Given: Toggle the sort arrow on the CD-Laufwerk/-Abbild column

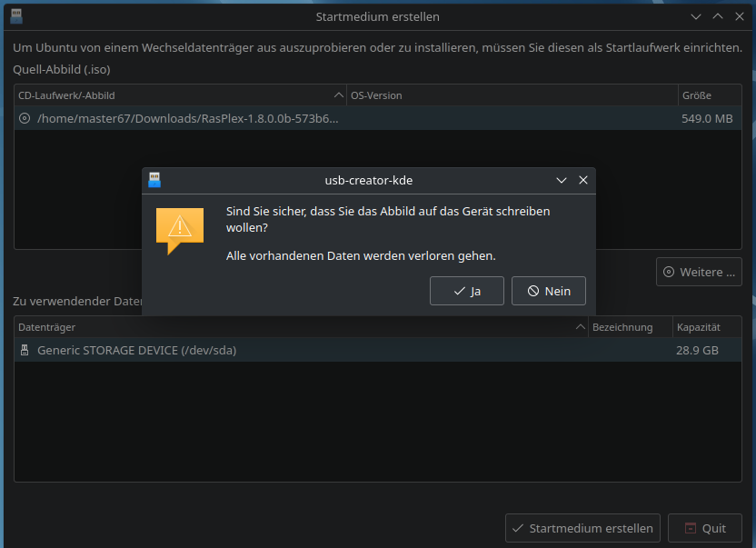Looking at the screenshot, I should (x=339, y=95).
